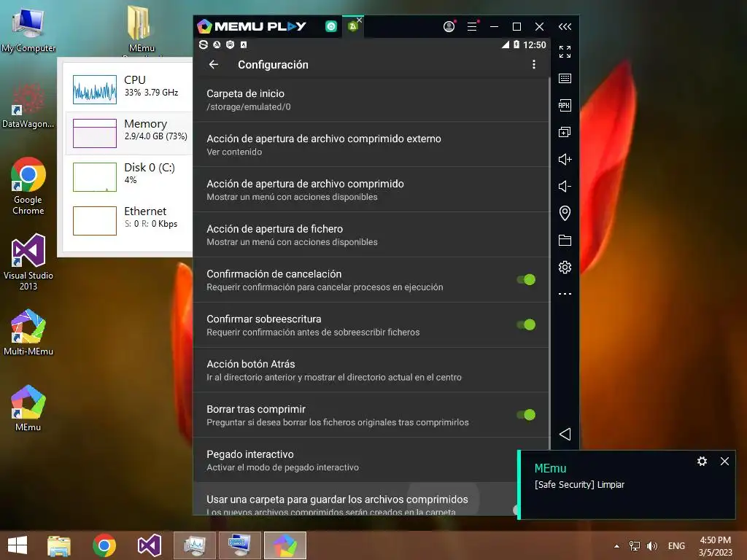Increase volume with the speaker plus icon

point(565,159)
